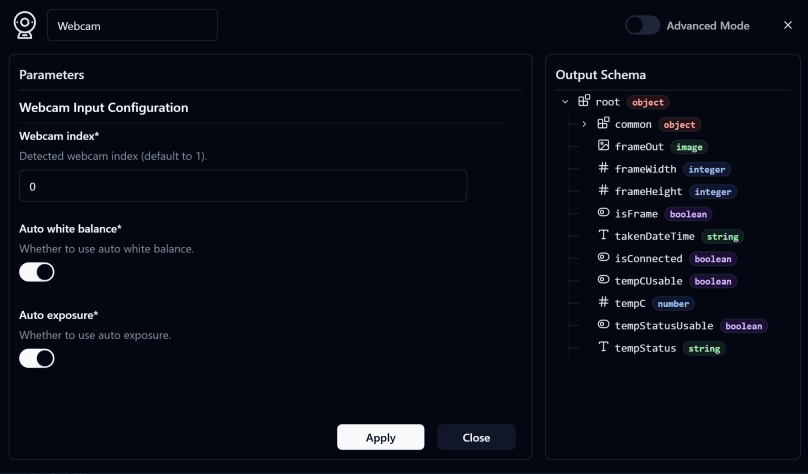The height and width of the screenshot is (474, 808).
Task: Click the frameOut image icon
Action: click(603, 145)
